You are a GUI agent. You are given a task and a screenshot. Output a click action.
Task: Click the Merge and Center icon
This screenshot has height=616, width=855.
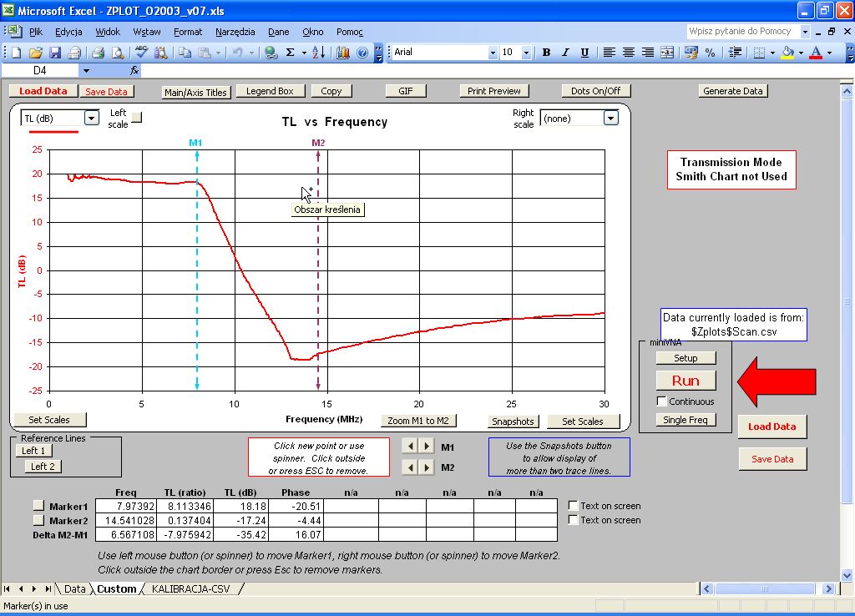(x=667, y=53)
